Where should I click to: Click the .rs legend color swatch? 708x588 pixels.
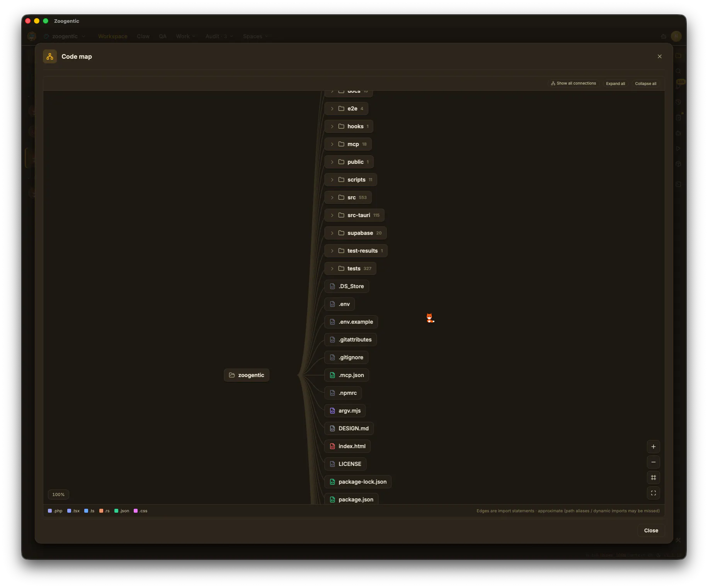pos(101,511)
